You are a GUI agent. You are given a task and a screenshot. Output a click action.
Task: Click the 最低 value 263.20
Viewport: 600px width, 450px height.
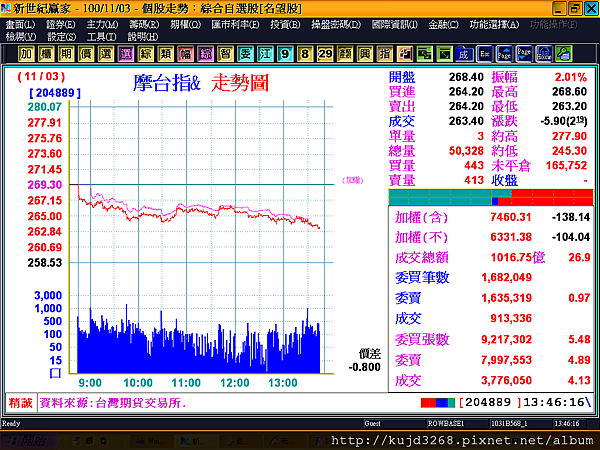(569, 106)
